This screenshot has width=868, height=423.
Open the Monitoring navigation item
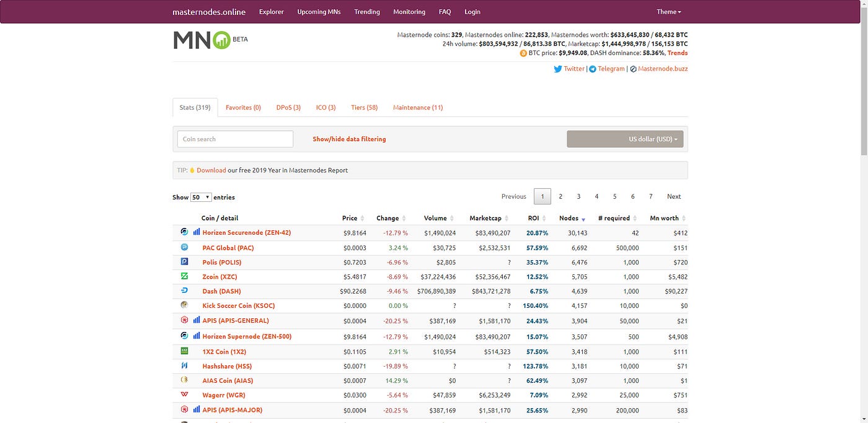[x=409, y=12]
